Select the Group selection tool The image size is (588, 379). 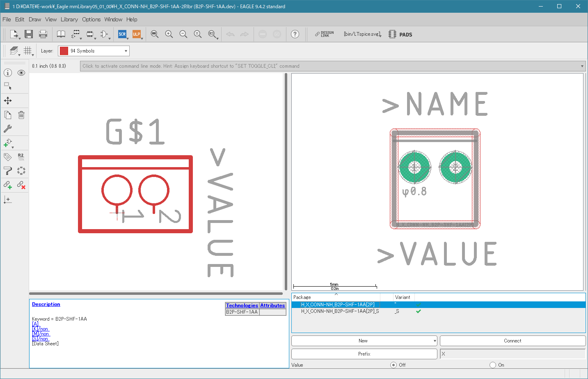[8, 86]
